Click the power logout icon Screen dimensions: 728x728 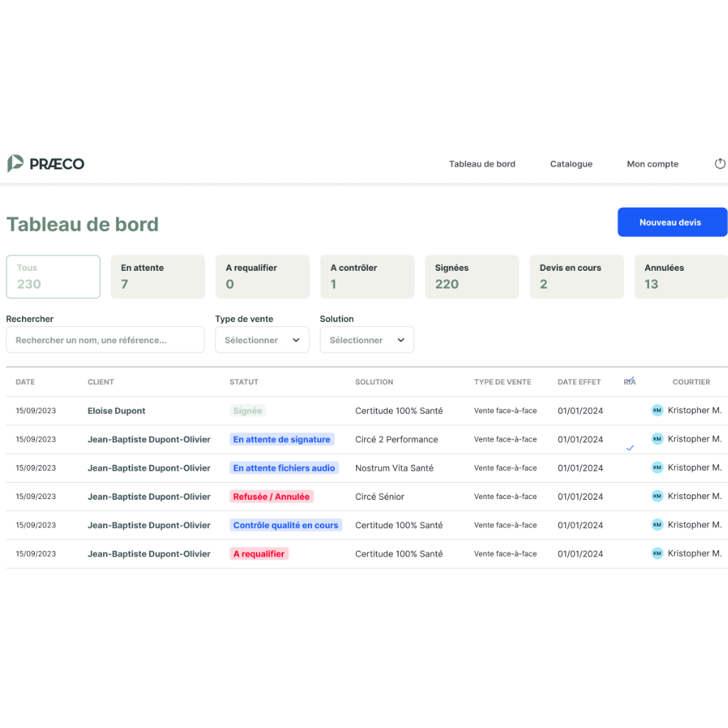tap(719, 164)
